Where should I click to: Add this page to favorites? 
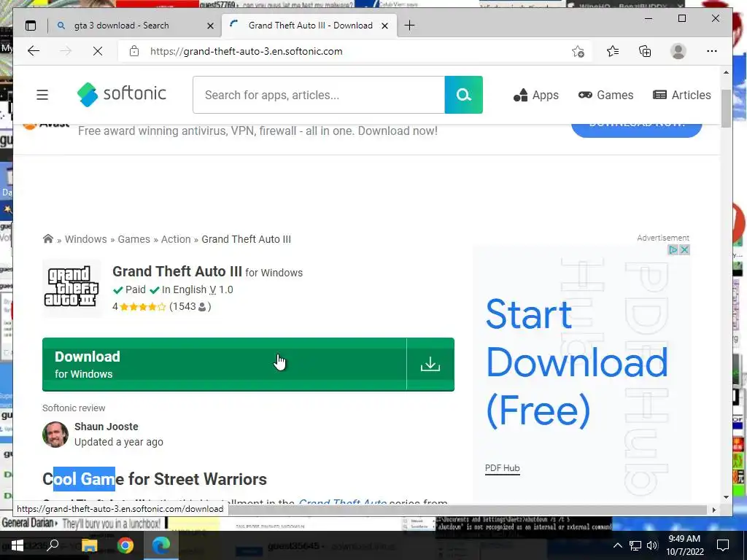click(578, 52)
